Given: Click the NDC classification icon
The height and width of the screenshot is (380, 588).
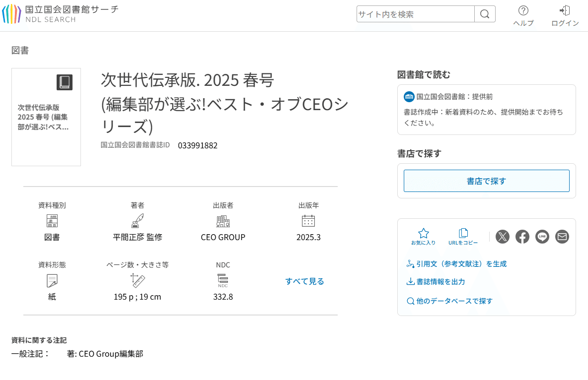Looking at the screenshot, I should 223,281.
